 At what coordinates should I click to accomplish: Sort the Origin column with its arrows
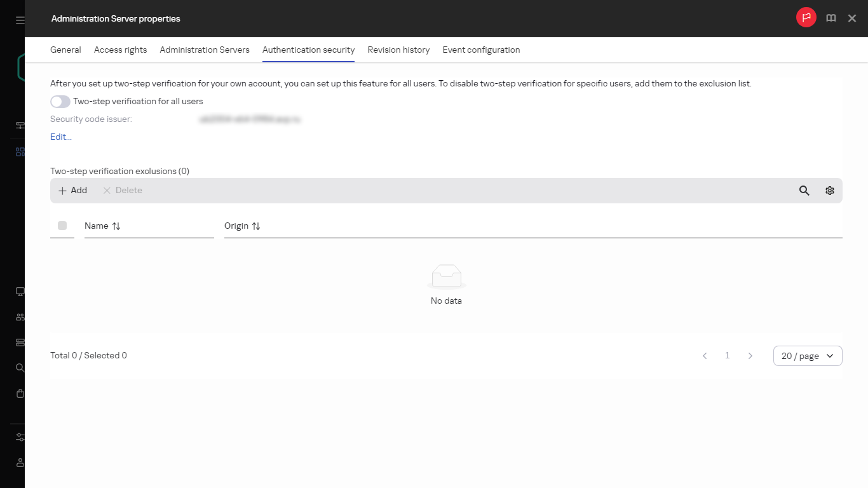point(255,226)
